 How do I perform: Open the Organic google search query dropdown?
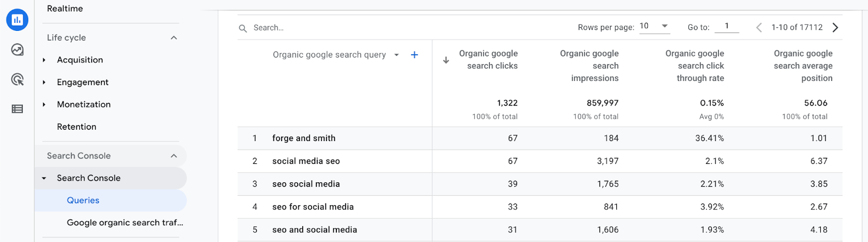[397, 55]
